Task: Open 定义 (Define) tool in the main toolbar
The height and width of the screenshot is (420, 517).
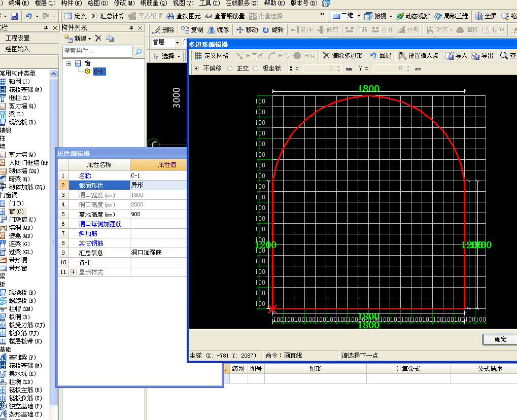Action: 75,16
